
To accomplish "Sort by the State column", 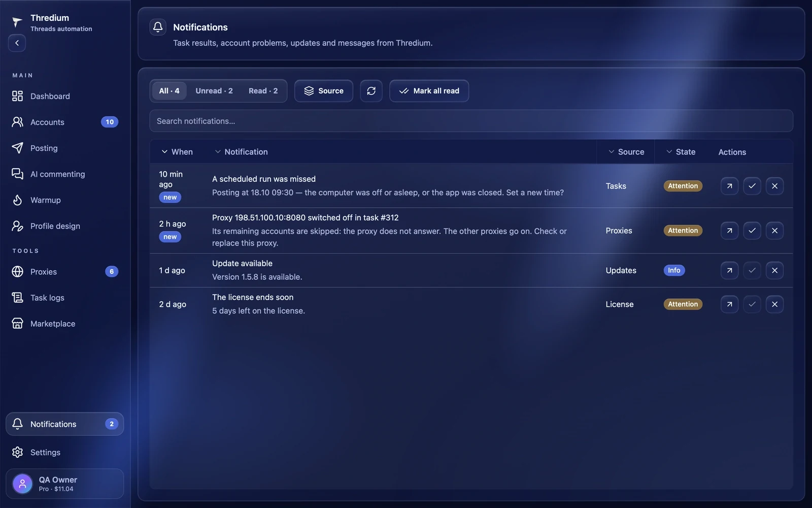I will [x=681, y=152].
